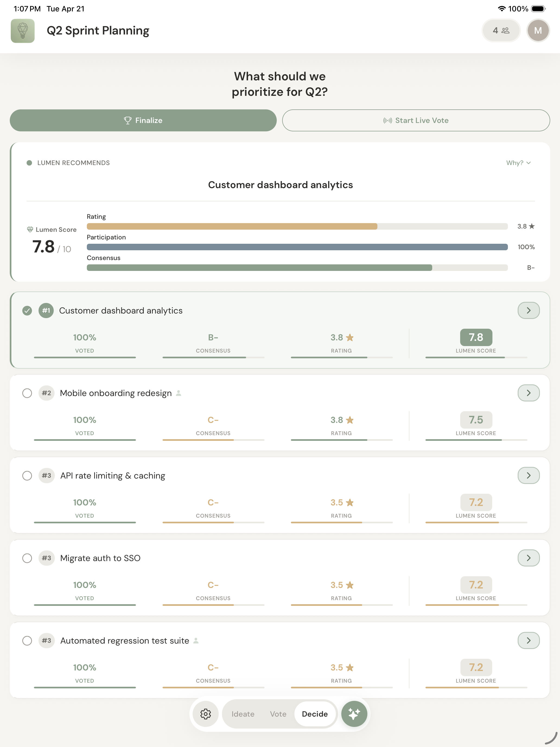This screenshot has width=560, height=747.
Task: Select Migrate auth to SSO radio button
Action: 27,558
